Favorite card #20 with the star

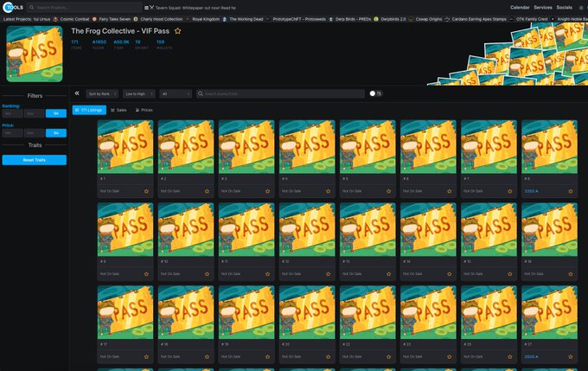(x=328, y=357)
